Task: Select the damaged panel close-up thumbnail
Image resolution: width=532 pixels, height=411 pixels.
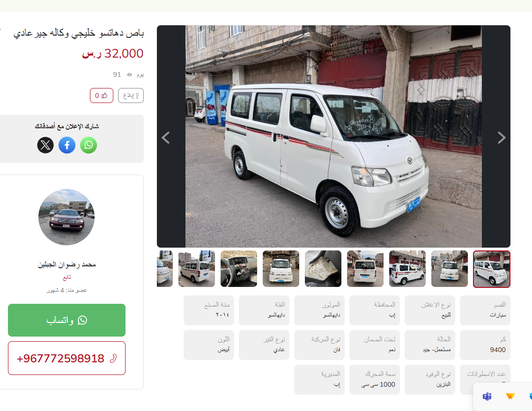Action: coord(323,269)
